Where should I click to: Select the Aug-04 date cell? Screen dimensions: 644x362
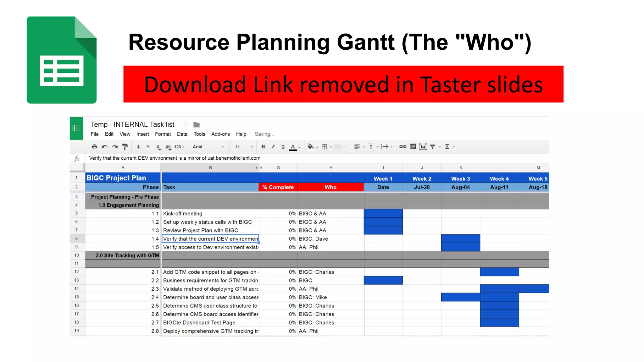coord(461,187)
